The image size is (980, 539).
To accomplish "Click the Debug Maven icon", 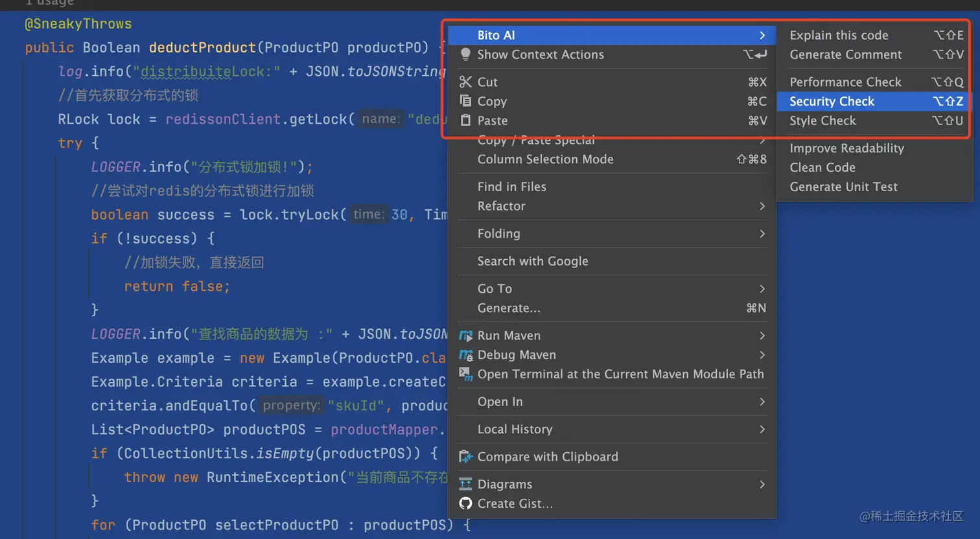I will (465, 355).
